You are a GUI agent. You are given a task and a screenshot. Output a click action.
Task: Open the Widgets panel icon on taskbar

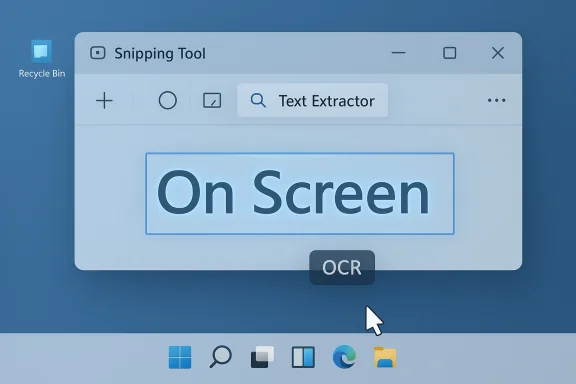click(303, 357)
